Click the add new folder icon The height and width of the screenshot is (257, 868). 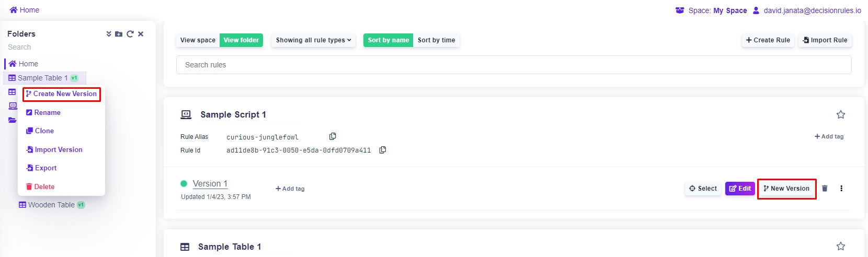coord(119,34)
